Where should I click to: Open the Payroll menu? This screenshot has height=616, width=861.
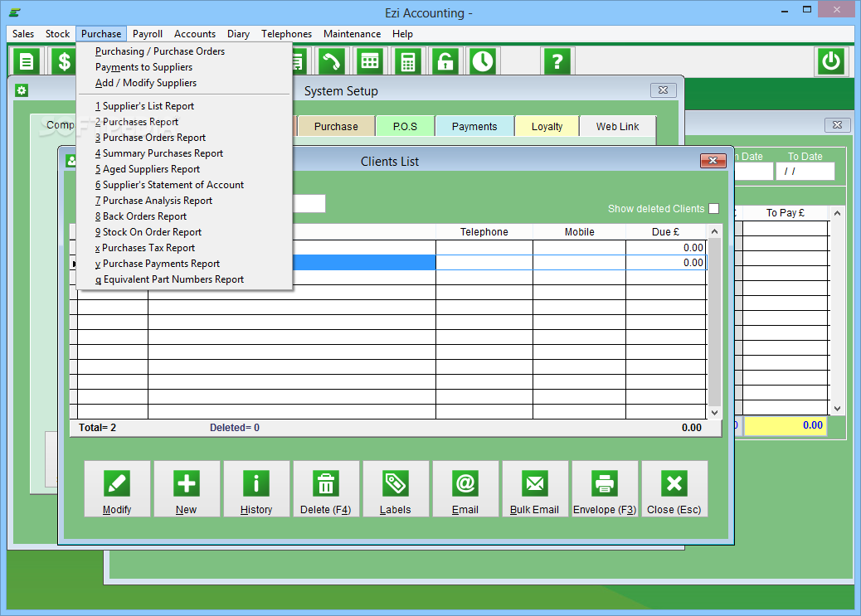pos(148,34)
